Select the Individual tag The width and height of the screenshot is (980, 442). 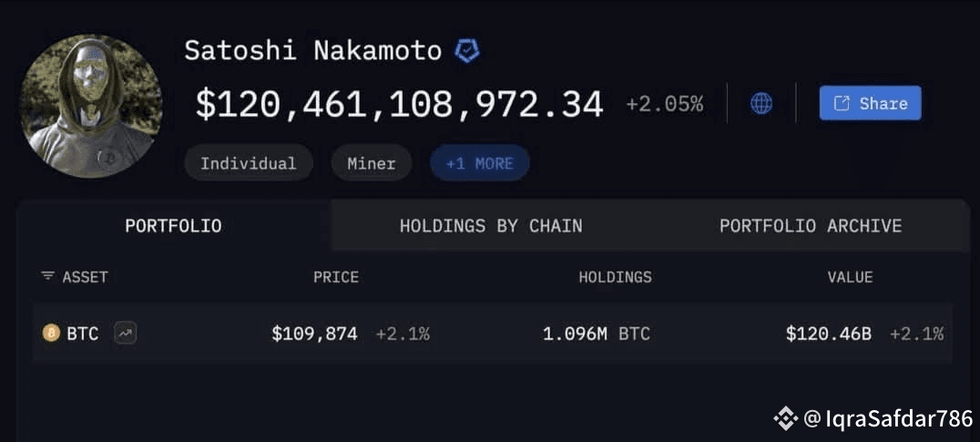click(x=248, y=163)
